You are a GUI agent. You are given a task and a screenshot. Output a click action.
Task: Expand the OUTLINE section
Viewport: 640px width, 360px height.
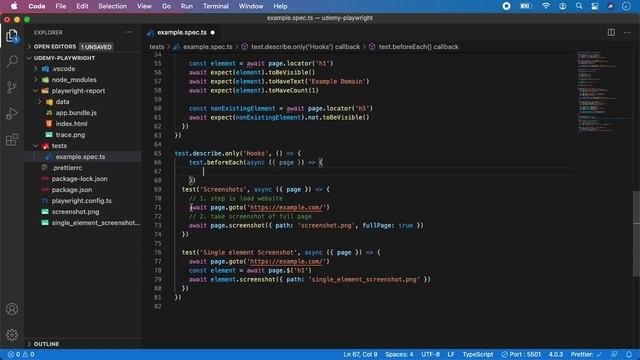29,344
